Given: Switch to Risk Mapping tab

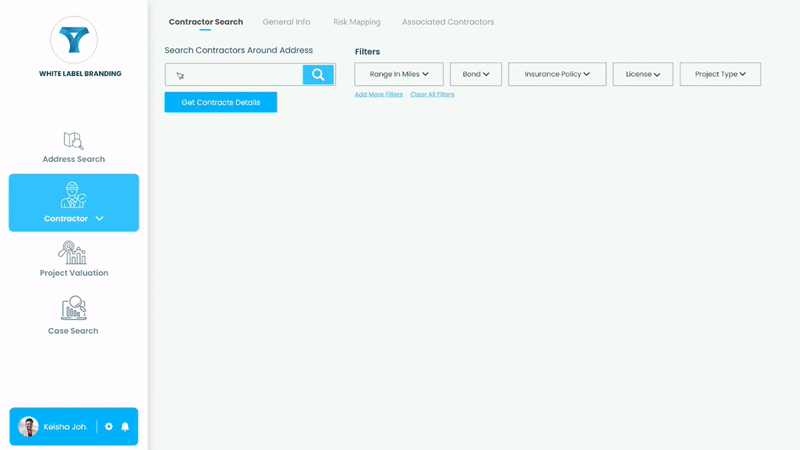Looking at the screenshot, I should pos(357,22).
